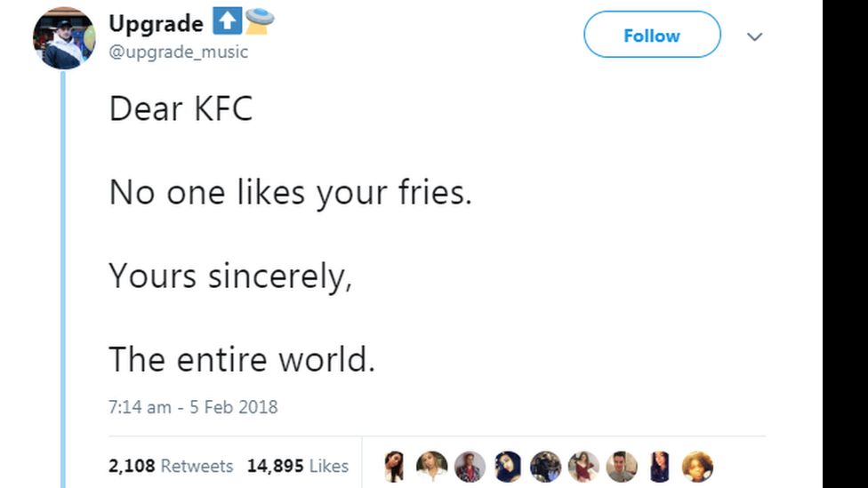Click the "Upgrade" display name

pyautogui.click(x=156, y=23)
